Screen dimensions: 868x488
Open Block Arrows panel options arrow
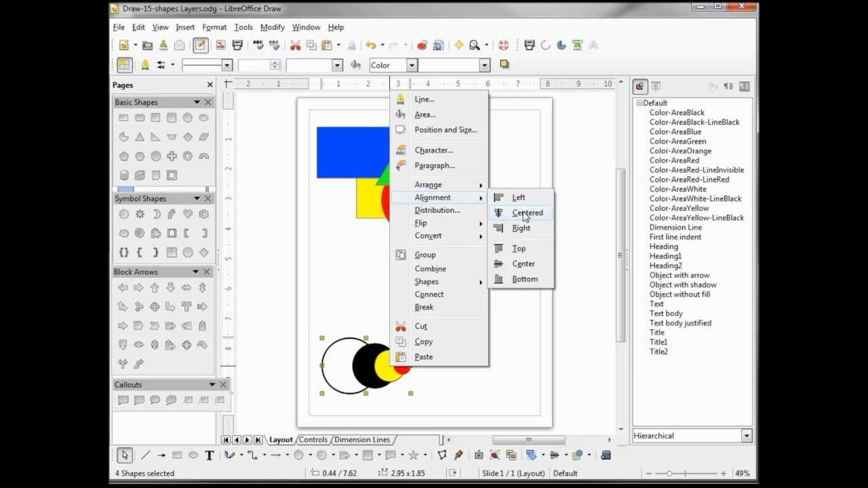click(x=195, y=272)
